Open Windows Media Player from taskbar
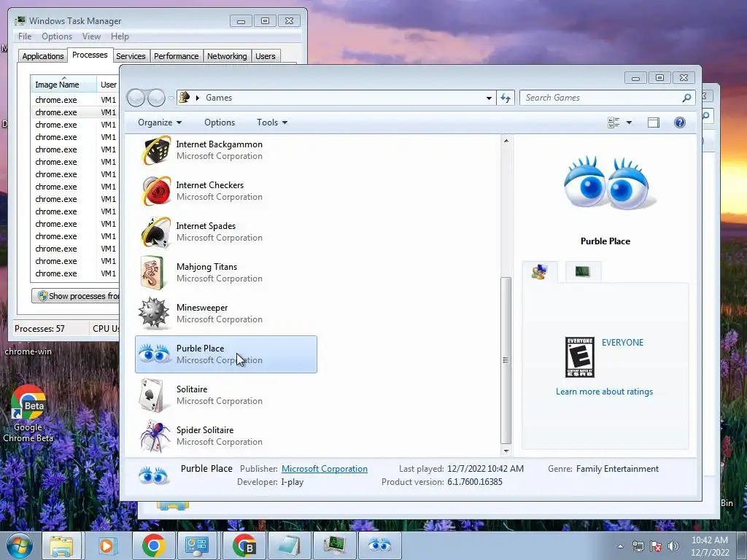Screen dimensions: 747x560 coord(107,546)
